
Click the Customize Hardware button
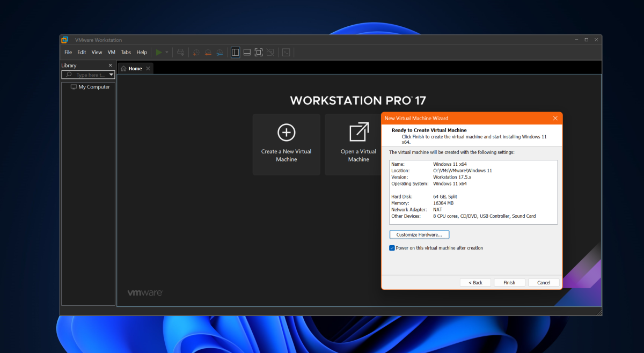419,234
